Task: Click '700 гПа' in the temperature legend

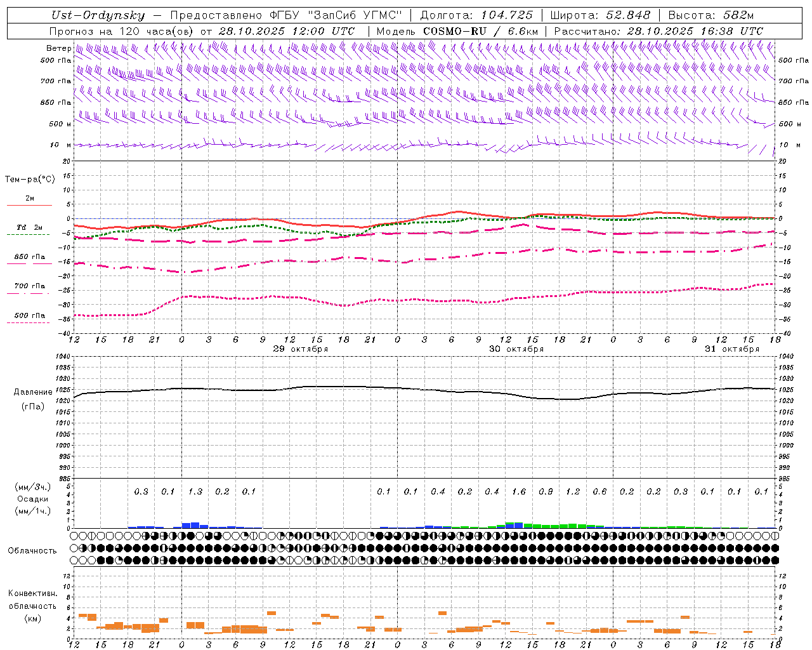Action: tap(30, 286)
